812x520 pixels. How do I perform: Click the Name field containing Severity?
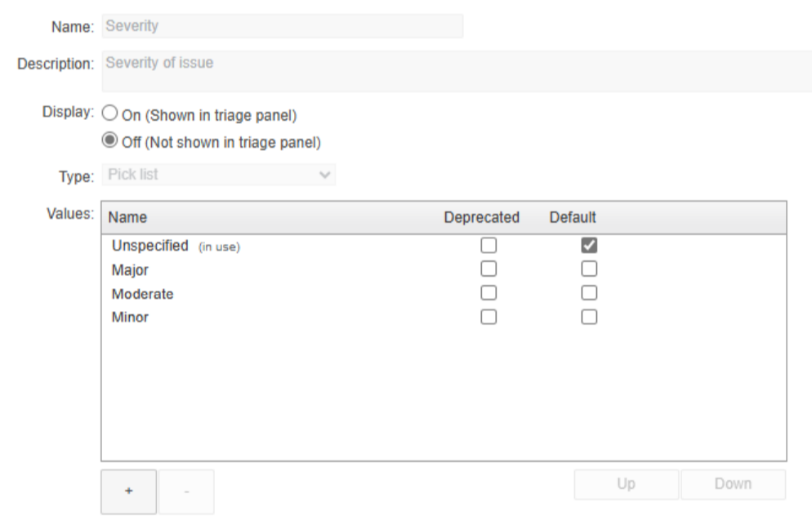[x=282, y=26]
